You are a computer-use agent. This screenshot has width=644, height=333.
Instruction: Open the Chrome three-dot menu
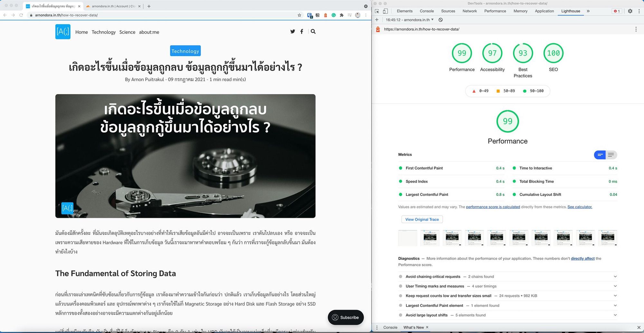(x=366, y=15)
